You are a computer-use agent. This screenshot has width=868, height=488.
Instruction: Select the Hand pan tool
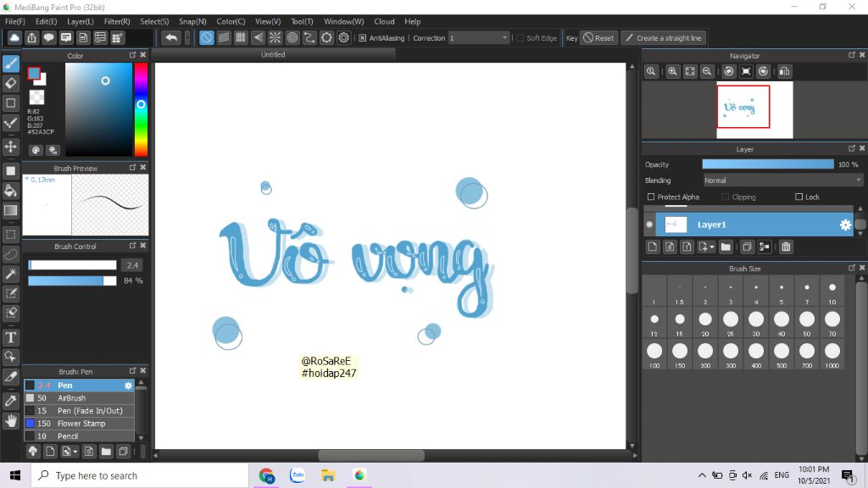point(10,421)
